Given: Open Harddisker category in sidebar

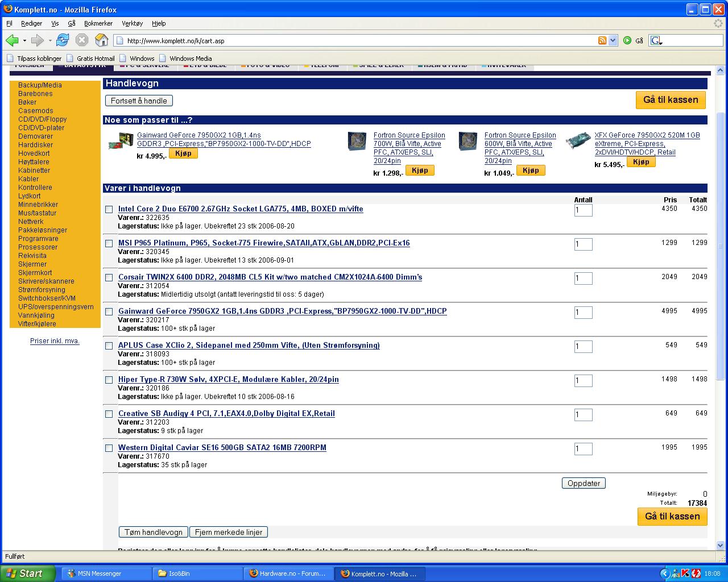Looking at the screenshot, I should point(35,145).
